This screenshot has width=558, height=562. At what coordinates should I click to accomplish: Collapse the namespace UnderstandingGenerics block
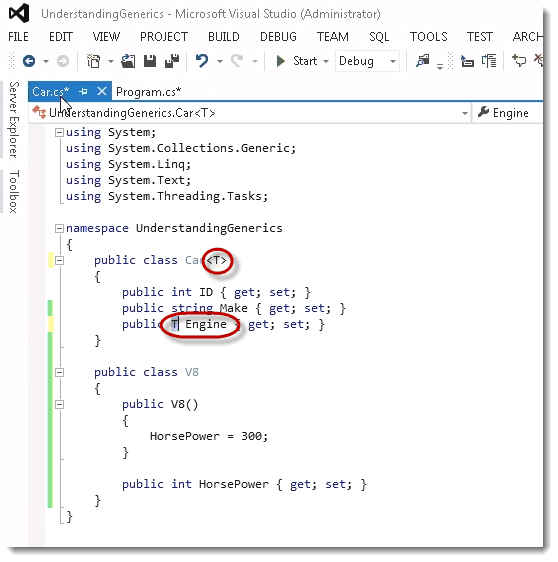pyautogui.click(x=59, y=228)
